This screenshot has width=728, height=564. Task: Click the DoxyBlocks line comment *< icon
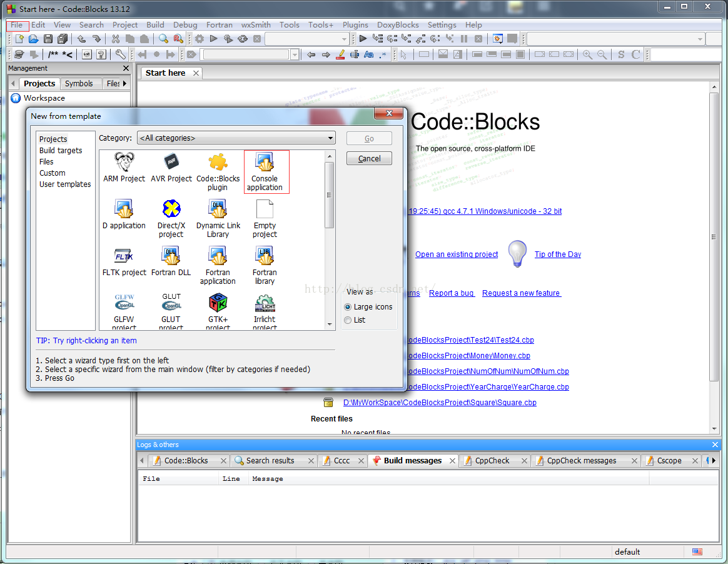pos(68,55)
